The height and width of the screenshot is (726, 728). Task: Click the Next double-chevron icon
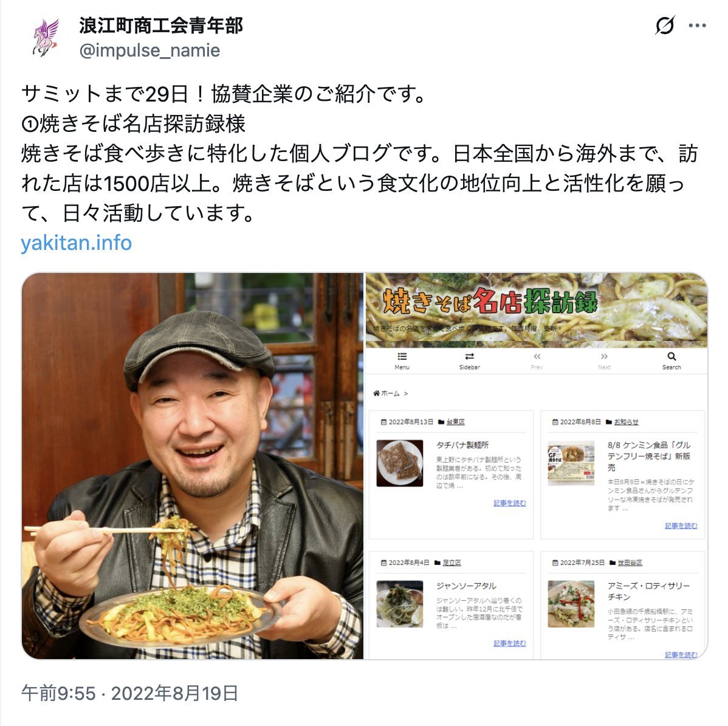tap(604, 356)
